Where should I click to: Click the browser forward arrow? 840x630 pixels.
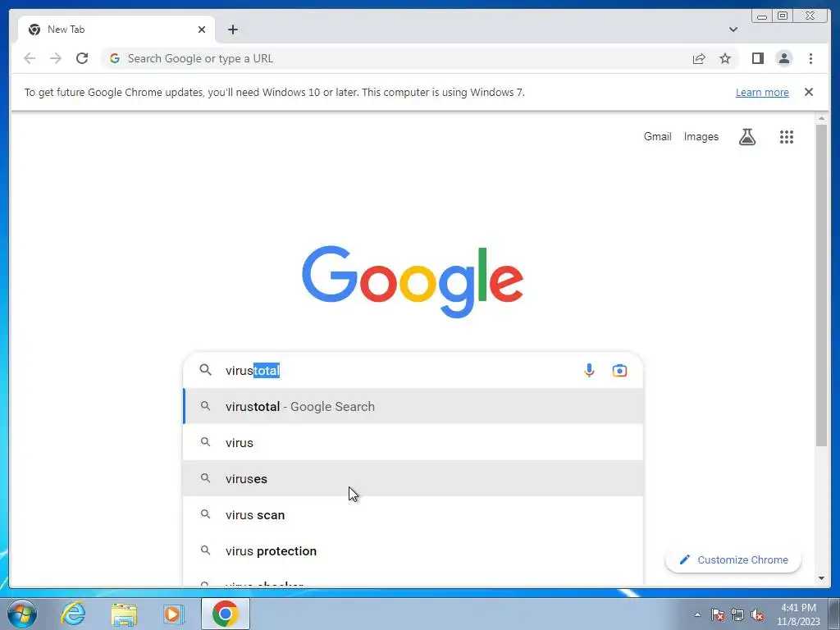56,58
